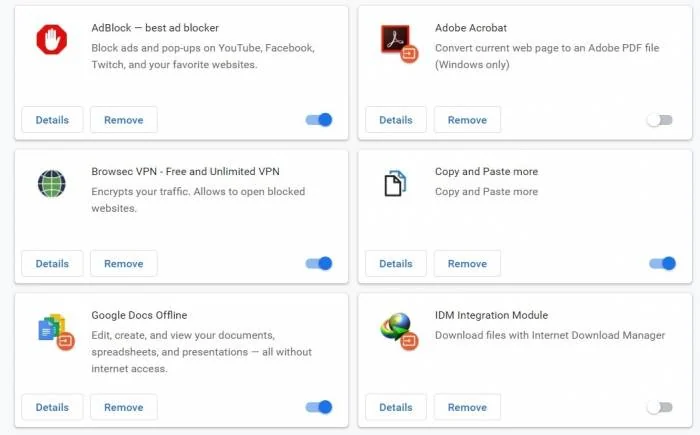The height and width of the screenshot is (435, 700).
Task: Turn off the Browsec VPN toggle
Action: [319, 264]
